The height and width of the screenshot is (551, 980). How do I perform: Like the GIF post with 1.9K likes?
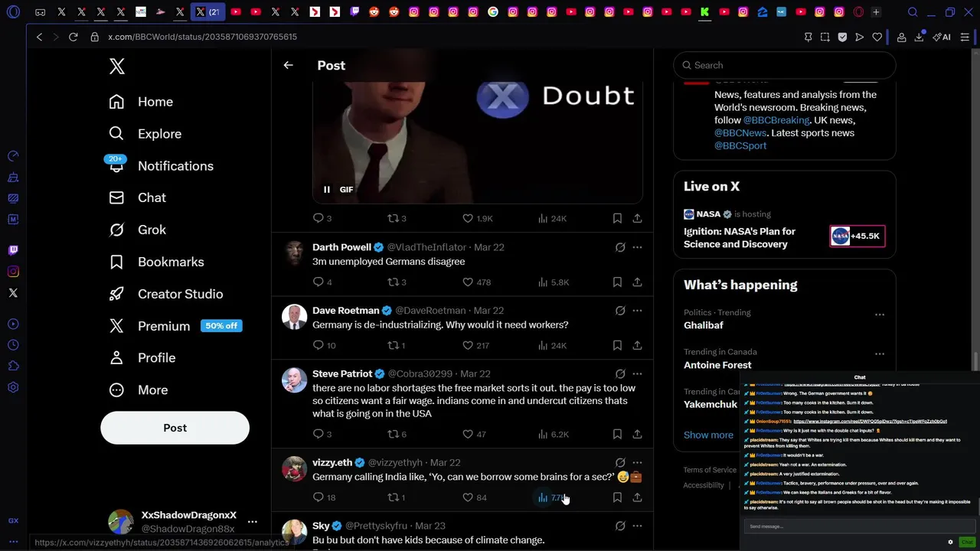(477, 219)
